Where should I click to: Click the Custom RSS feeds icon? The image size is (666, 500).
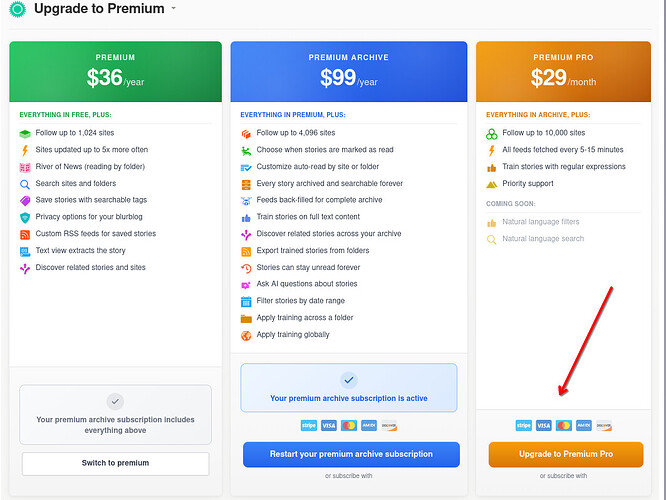[x=25, y=234]
